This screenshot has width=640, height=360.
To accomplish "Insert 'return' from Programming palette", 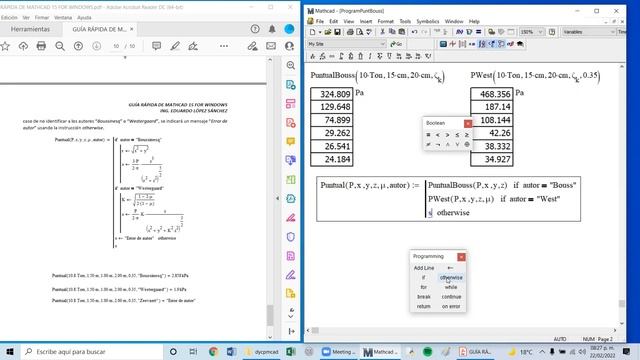I will click(x=424, y=307).
